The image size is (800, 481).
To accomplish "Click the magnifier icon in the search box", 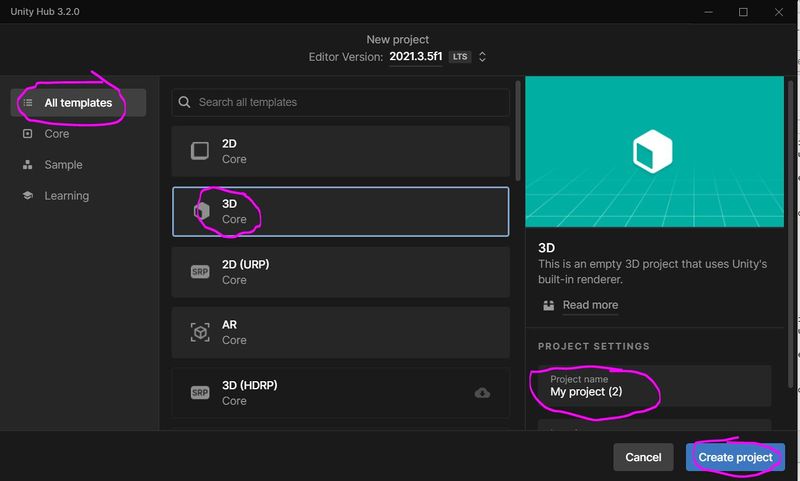I will [x=184, y=102].
